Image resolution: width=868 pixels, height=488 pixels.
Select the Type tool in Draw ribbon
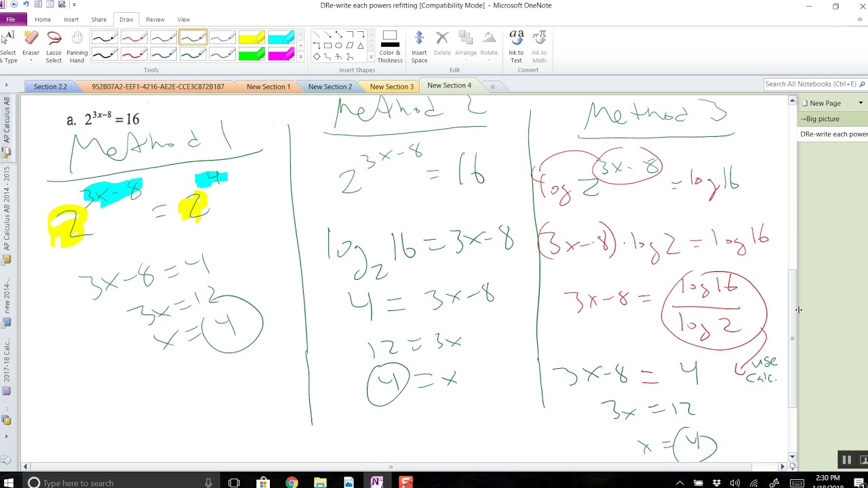point(9,47)
